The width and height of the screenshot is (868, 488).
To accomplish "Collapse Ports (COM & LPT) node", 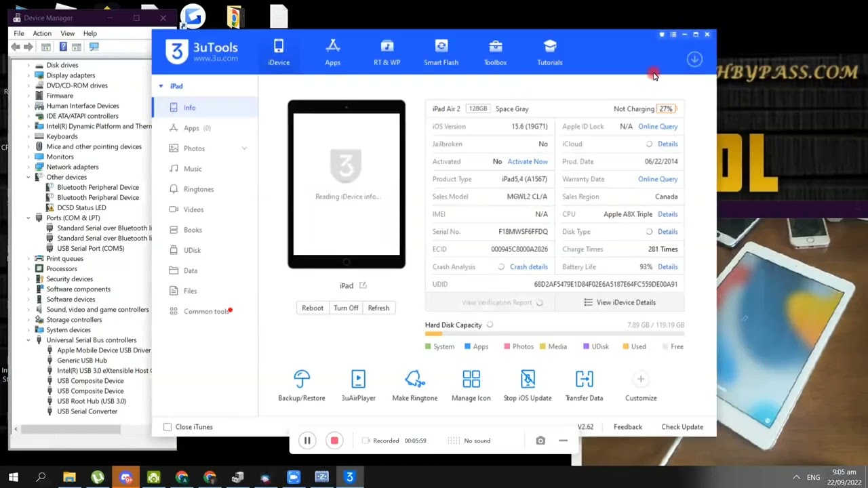I will [x=28, y=218].
